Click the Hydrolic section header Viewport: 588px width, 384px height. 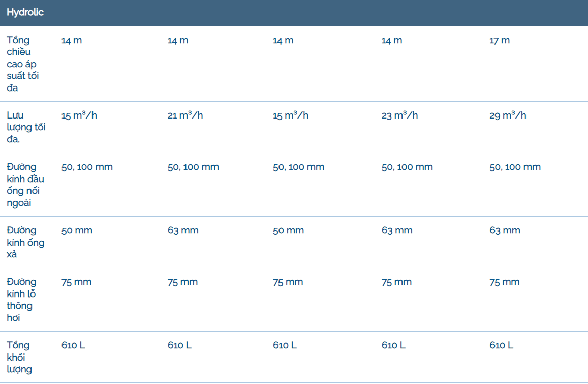[x=25, y=13]
